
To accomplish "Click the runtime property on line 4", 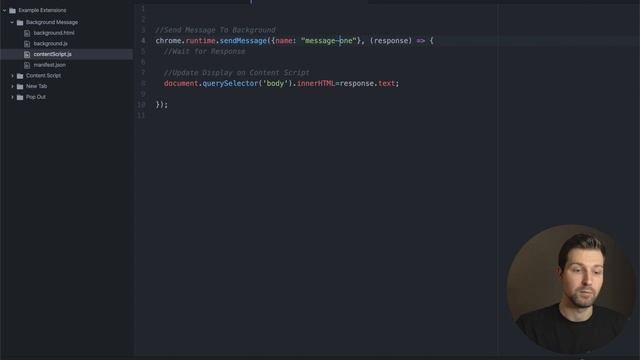I will pos(200,41).
